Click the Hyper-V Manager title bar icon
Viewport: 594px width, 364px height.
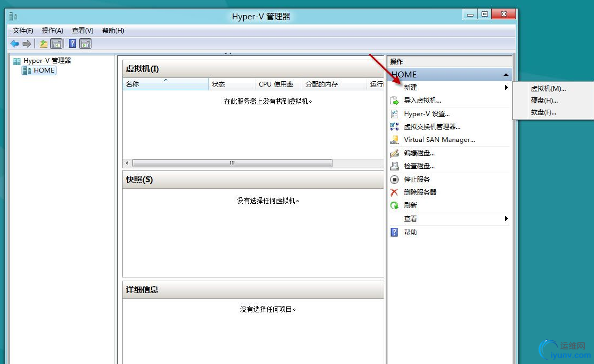13,16
